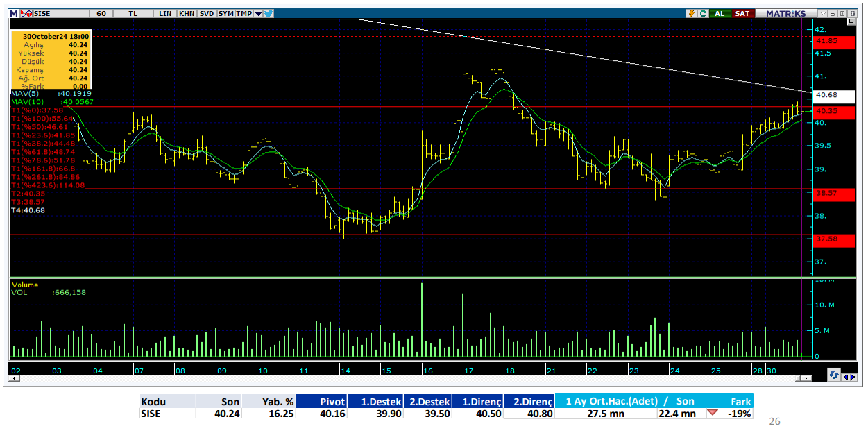Click the Matriks M logo icon
Screen dimensions: 868x433
click(14, 13)
